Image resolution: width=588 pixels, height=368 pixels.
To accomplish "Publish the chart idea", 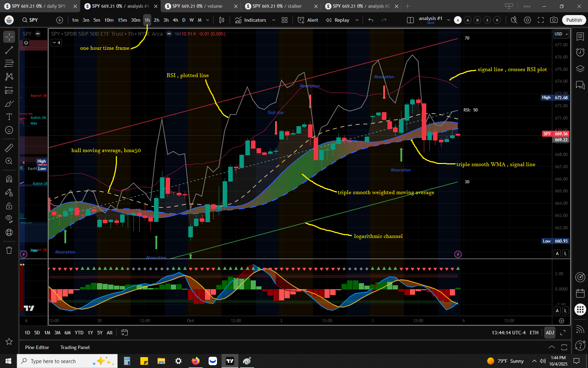I will (x=574, y=20).
